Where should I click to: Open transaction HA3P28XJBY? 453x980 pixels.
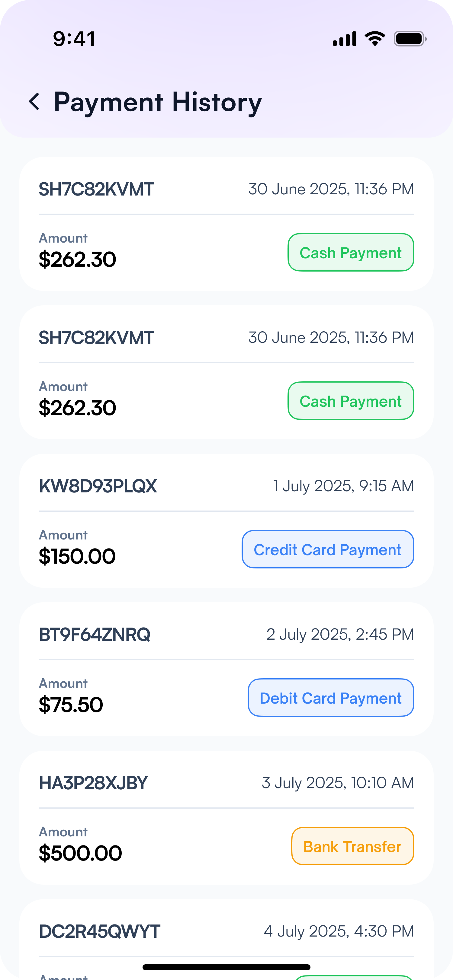coord(93,783)
